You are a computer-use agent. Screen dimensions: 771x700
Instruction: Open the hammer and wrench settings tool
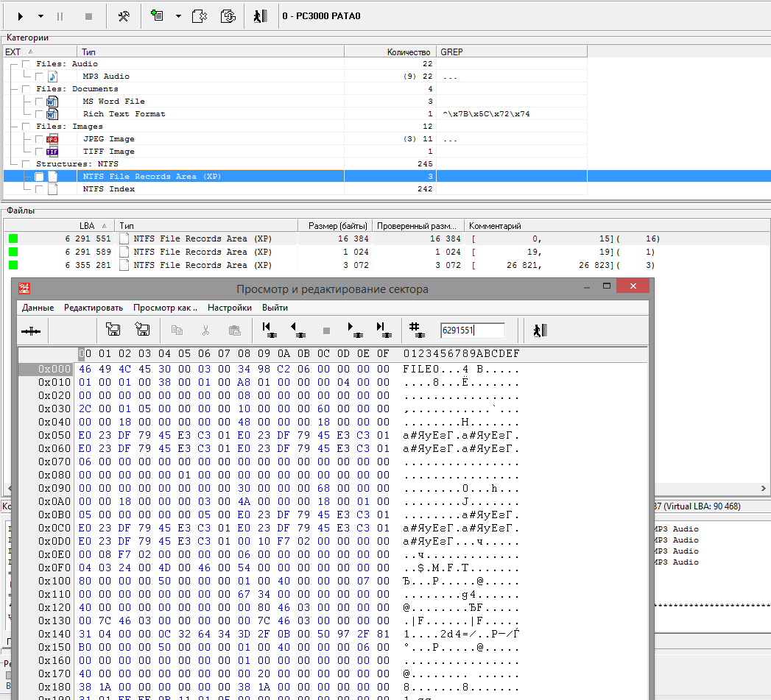coord(124,15)
